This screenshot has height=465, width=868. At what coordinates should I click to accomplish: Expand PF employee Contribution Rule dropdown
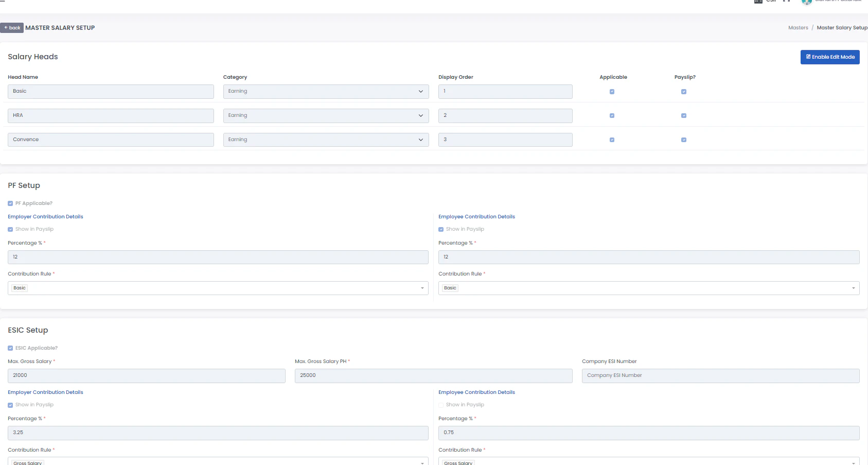point(649,288)
